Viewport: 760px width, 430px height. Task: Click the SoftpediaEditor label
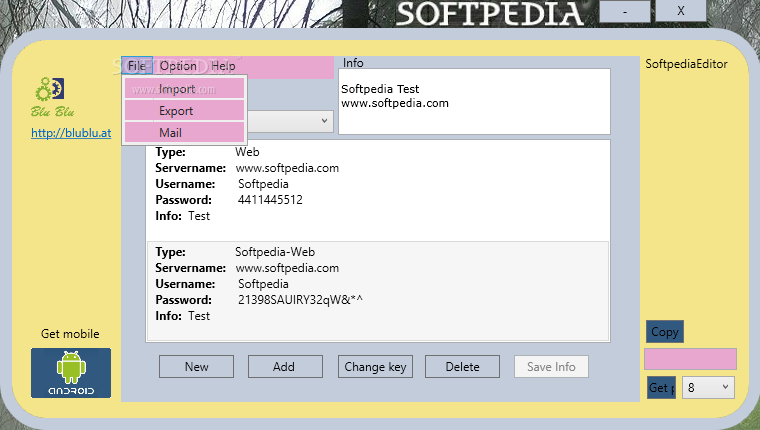point(686,64)
